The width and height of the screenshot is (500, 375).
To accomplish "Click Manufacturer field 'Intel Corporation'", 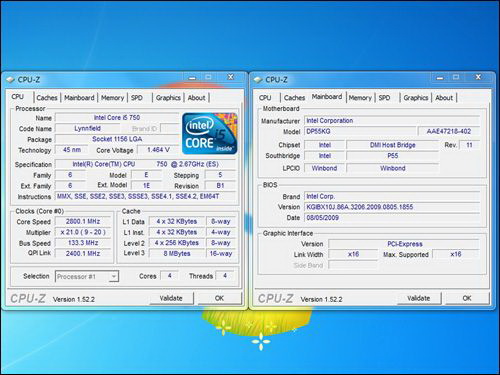I will [392, 121].
